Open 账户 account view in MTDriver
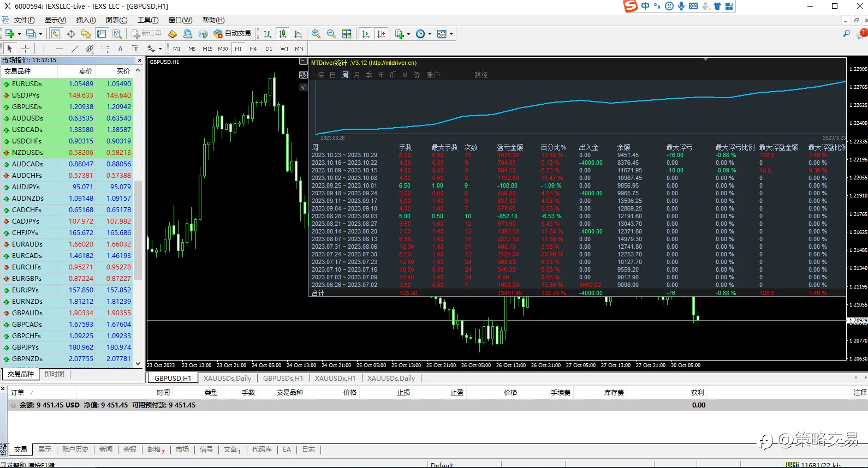Viewport: 868px width, 468px height. coord(433,75)
